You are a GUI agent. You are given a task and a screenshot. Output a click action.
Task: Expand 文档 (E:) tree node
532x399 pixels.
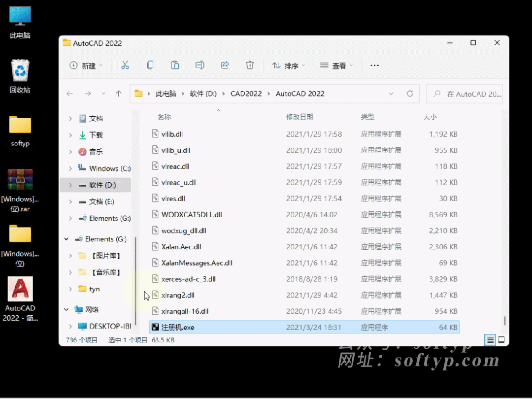[70, 201]
